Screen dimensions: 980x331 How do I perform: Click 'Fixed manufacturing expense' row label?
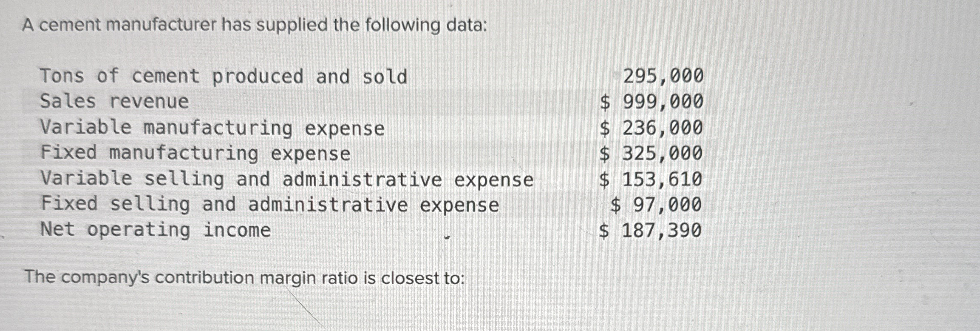pos(195,153)
